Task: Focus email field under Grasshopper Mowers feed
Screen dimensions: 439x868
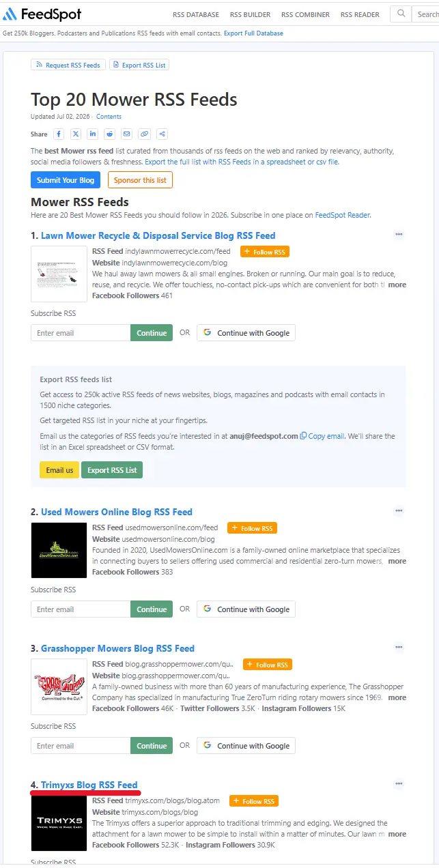Action: pos(81,746)
